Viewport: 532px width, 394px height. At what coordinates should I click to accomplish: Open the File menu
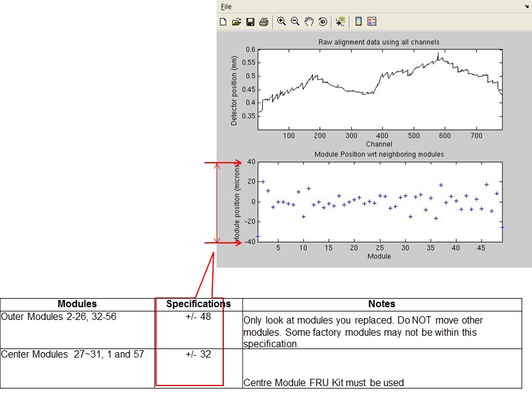226,7
